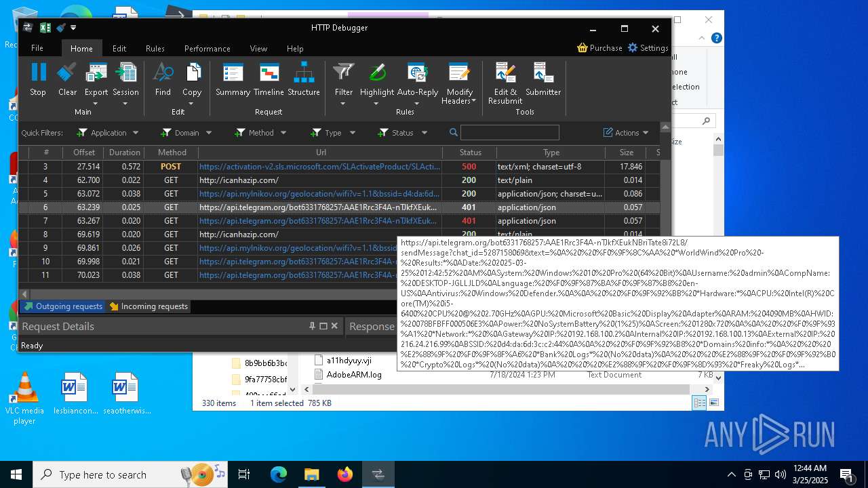The image size is (868, 488).
Task: Click the Excel quick-access icon in title bar
Action: (x=45, y=28)
